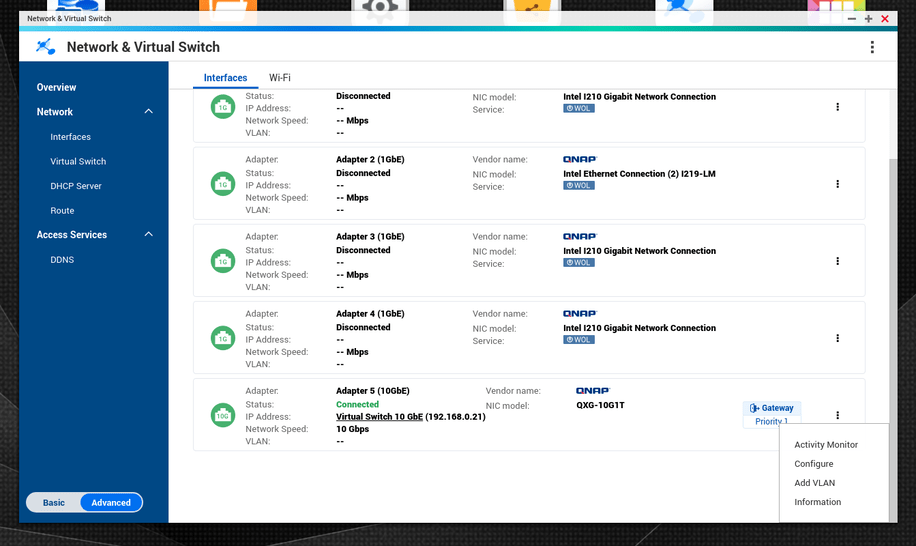The width and height of the screenshot is (916, 546).
Task: Open the app's three-dot menu in the header
Action: pos(872,47)
